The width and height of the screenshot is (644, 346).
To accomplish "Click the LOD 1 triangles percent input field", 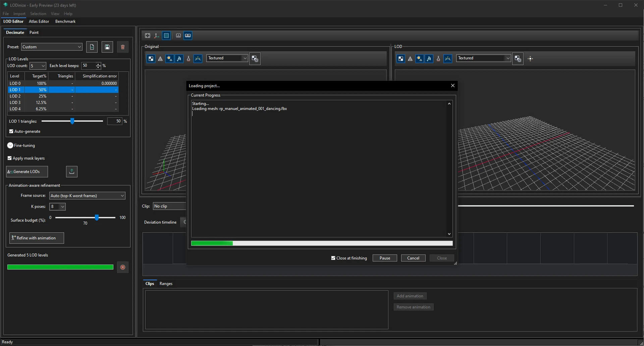I will 115,121.
